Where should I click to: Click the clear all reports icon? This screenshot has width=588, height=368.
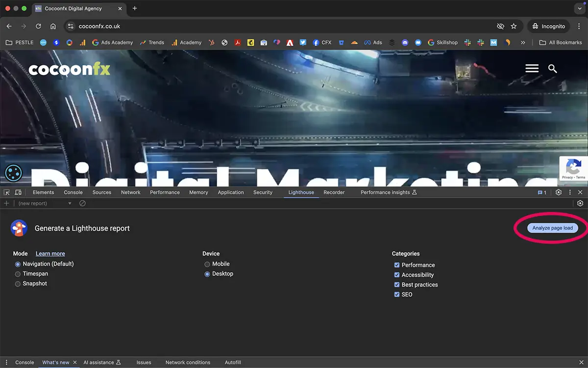pos(82,203)
